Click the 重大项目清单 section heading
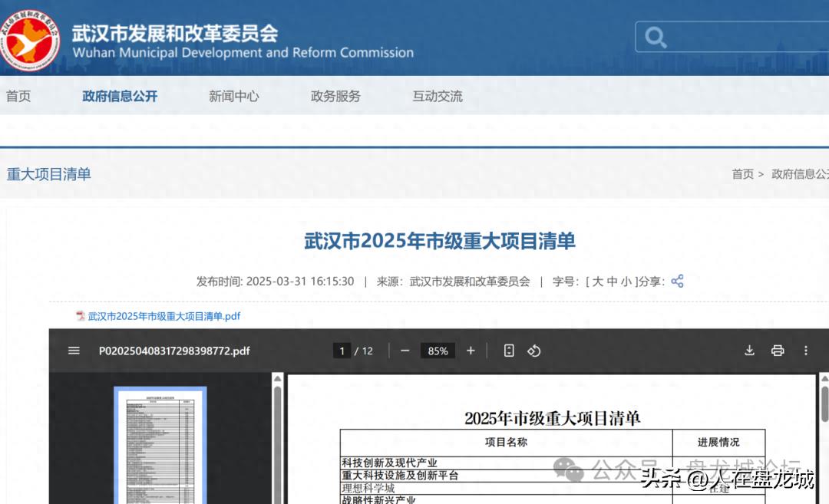The height and width of the screenshot is (504, 829). click(x=48, y=174)
